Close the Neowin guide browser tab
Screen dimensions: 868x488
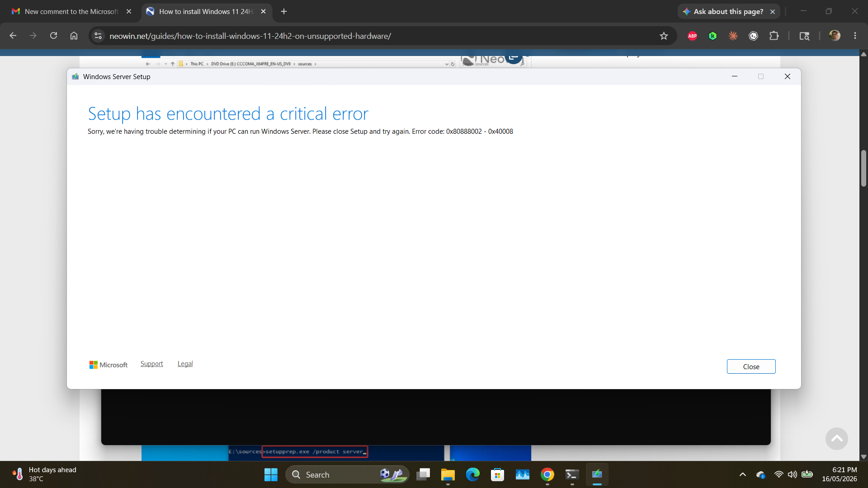(x=264, y=11)
